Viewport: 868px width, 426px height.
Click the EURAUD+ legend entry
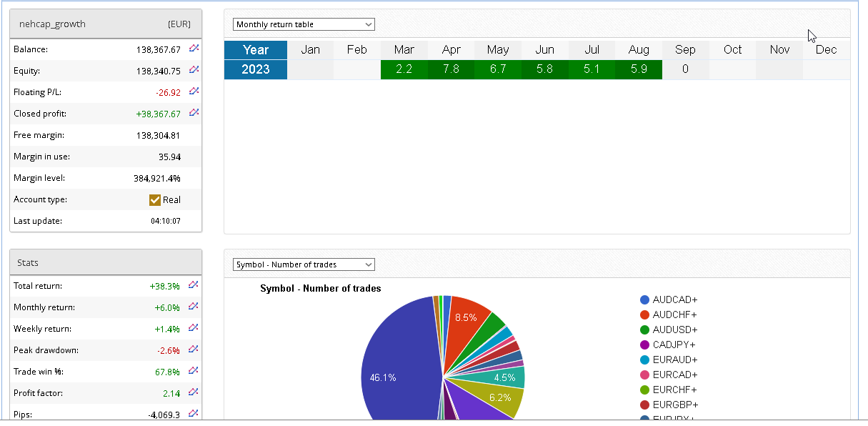[674, 360]
